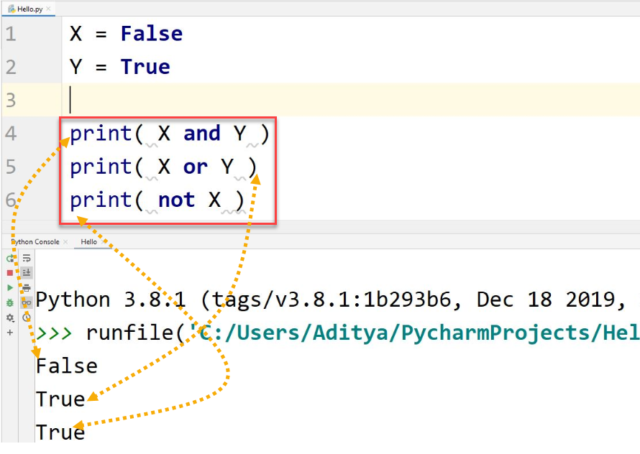This screenshot has width=640, height=454.
Task: Toggle soft-wrap in the console
Action: click(26, 258)
